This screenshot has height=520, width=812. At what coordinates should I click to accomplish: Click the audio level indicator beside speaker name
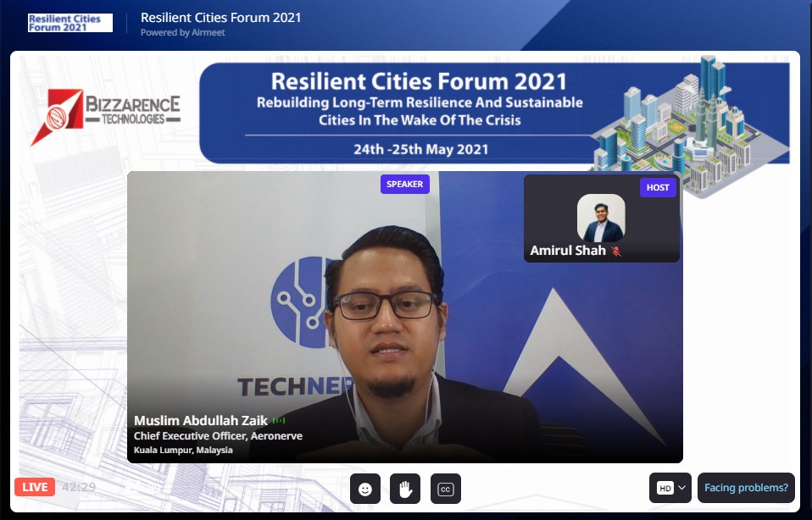coord(279,421)
